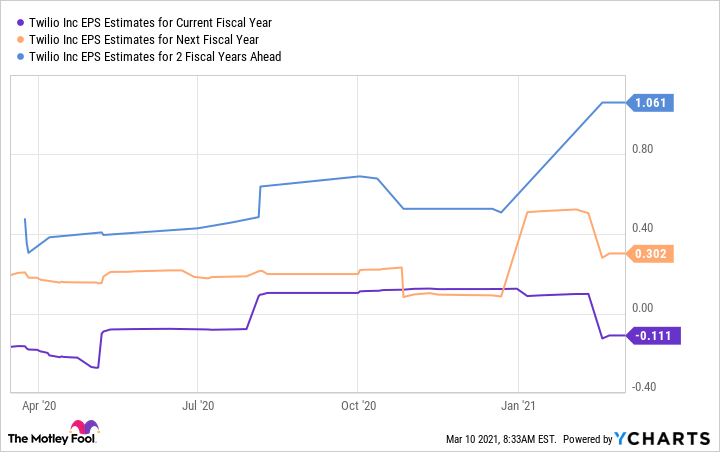Click the Oct '20 x-axis label
Viewport: 720px width, 452px height.
point(358,407)
